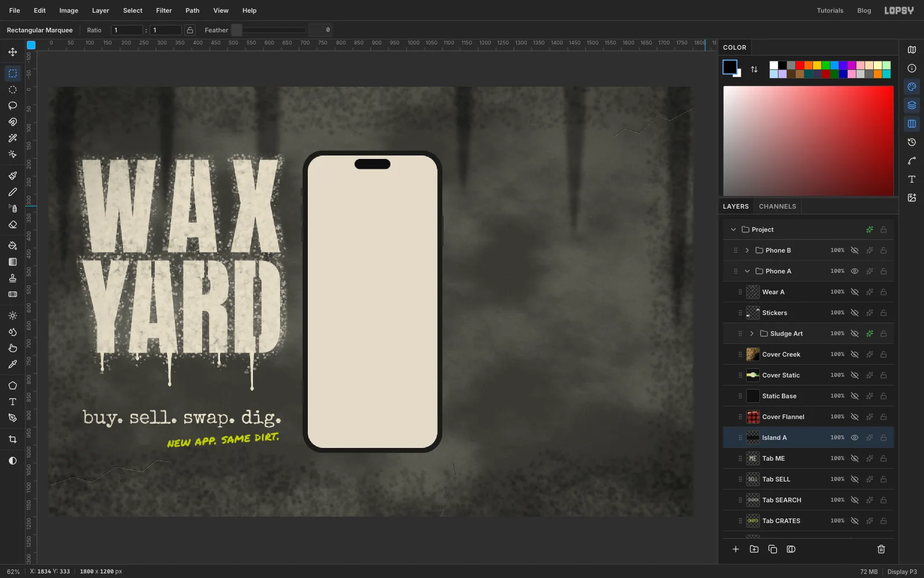This screenshot has width=924, height=578.
Task: Click the Feather slider
Action: coord(269,30)
